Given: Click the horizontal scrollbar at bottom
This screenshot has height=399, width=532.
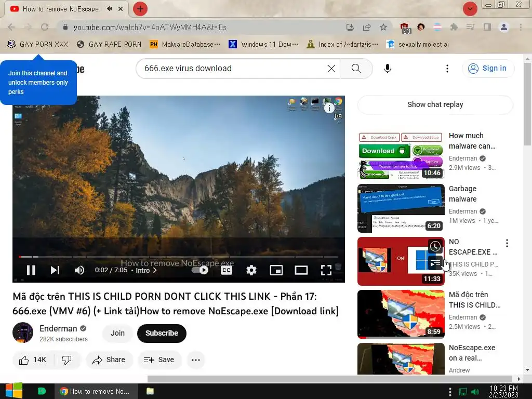Looking at the screenshot, I should [329, 379].
